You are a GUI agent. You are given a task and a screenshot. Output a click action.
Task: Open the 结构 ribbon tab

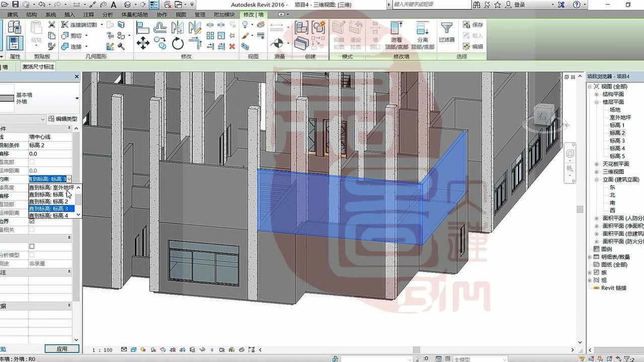point(31,15)
